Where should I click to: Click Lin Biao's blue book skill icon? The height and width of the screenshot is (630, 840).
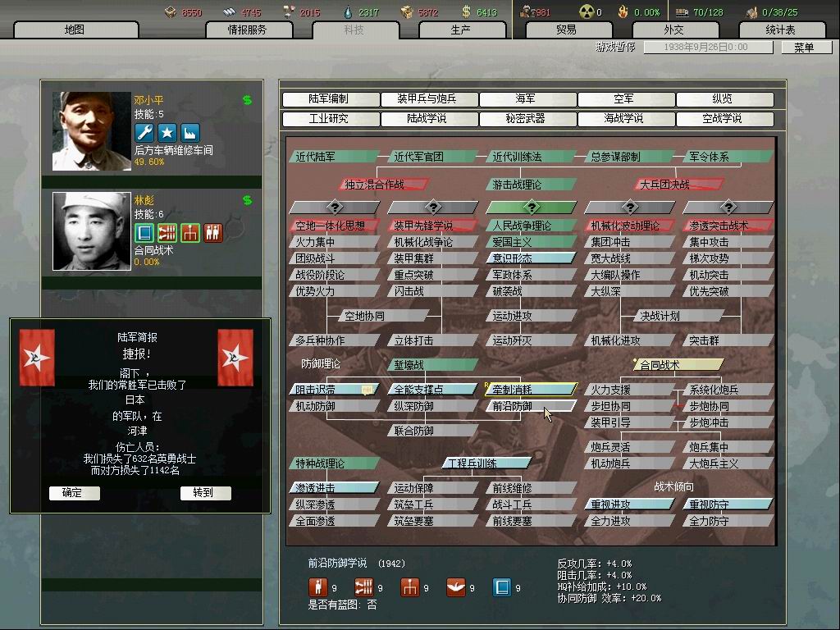pos(144,232)
